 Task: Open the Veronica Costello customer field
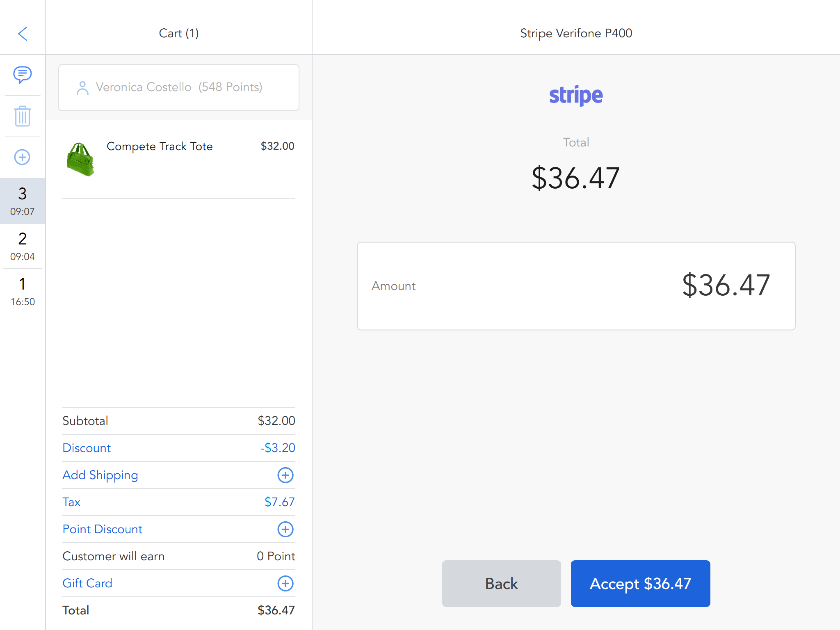tap(179, 87)
